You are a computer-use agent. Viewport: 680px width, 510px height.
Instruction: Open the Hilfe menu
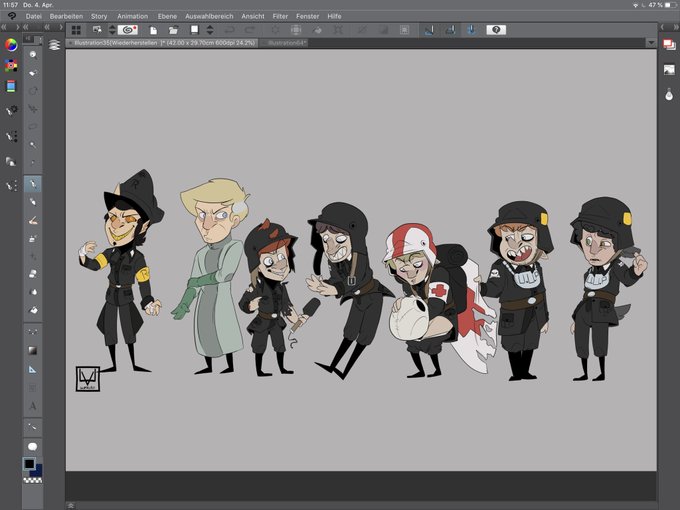[334, 16]
